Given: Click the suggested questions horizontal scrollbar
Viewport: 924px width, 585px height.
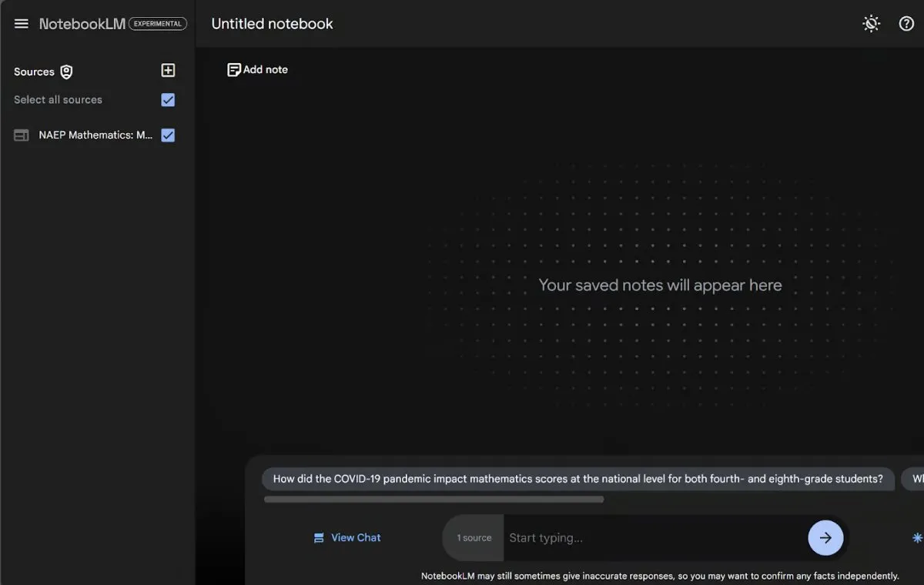Looking at the screenshot, I should 434,500.
